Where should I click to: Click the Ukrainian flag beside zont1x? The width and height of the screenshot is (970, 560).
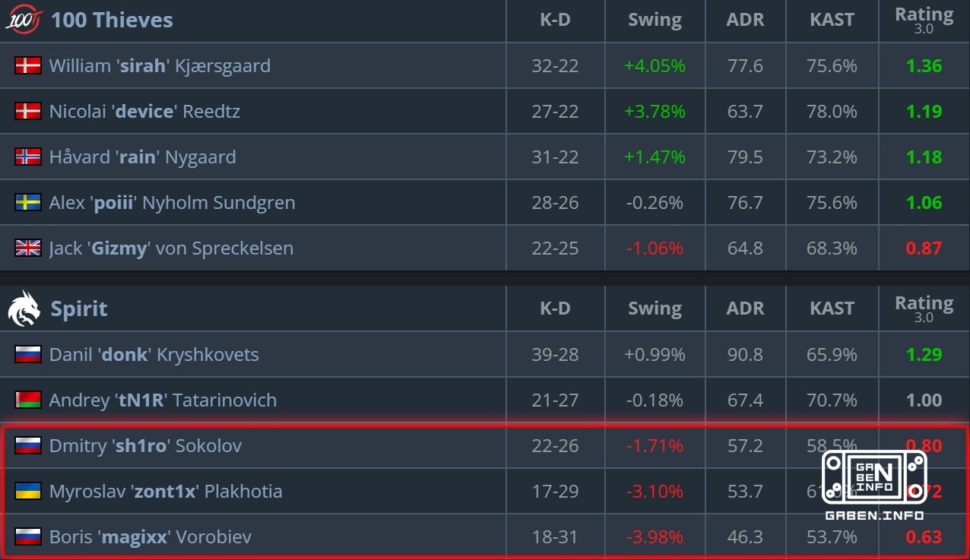coord(28,491)
